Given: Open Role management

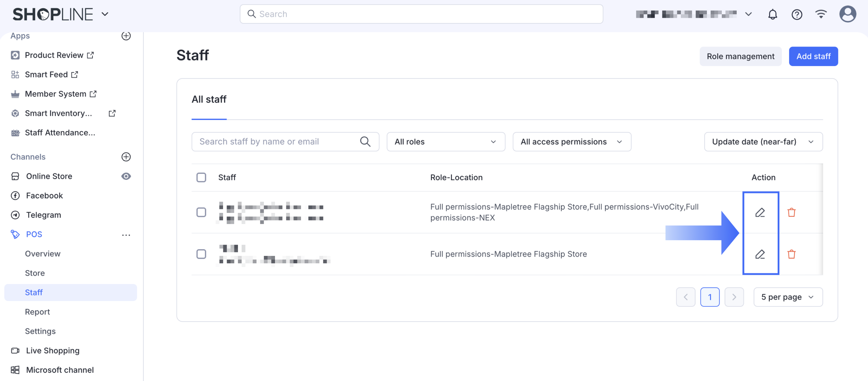Looking at the screenshot, I should click(740, 56).
